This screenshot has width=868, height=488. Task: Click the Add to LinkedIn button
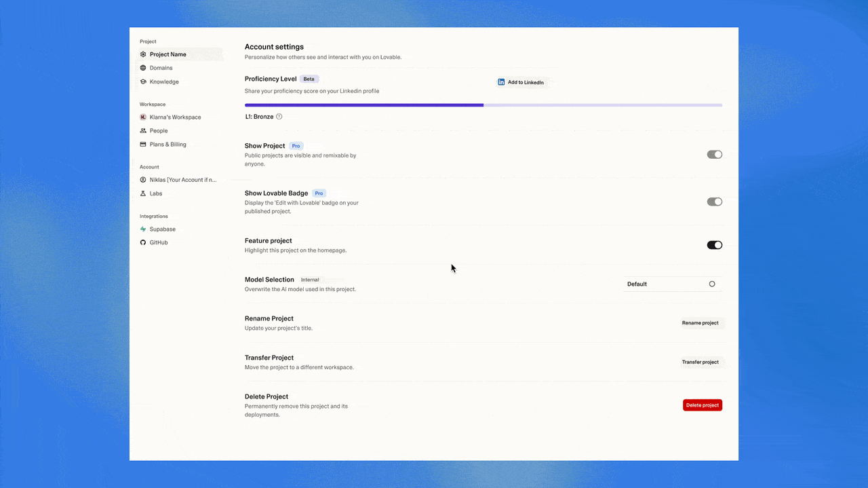click(521, 82)
